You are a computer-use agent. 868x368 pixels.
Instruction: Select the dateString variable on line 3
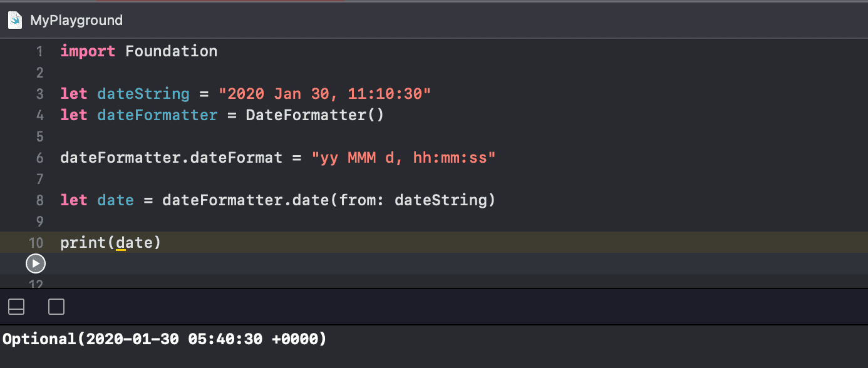point(143,93)
